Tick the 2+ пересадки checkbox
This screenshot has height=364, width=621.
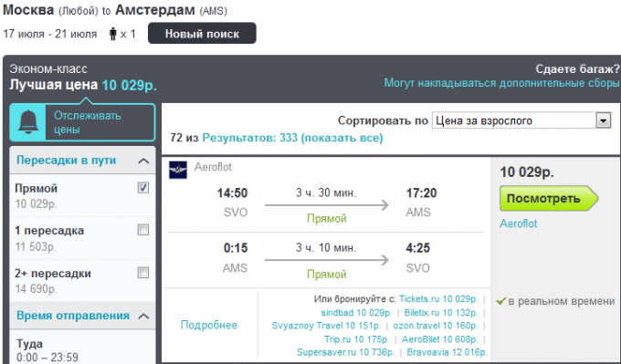point(143,273)
